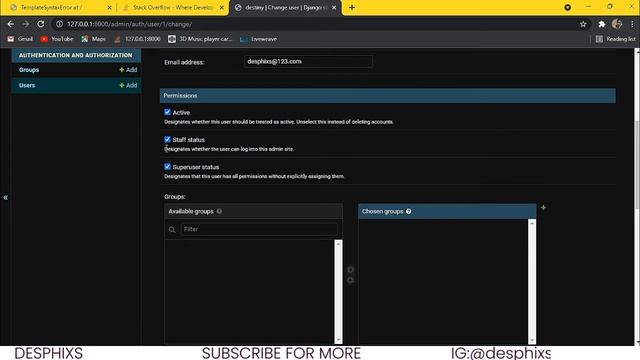Reload the page with the refresh icon

coord(41,24)
